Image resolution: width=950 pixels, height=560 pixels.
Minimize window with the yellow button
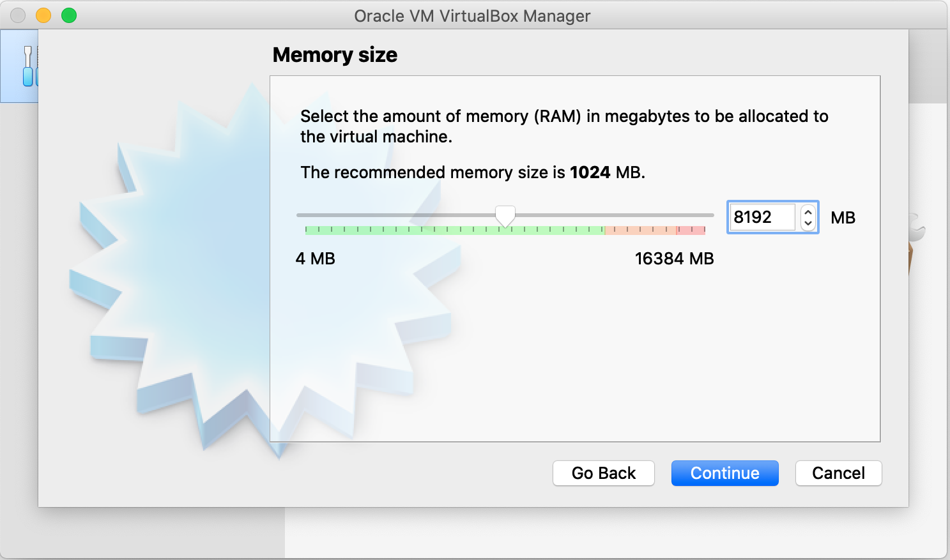[x=43, y=15]
